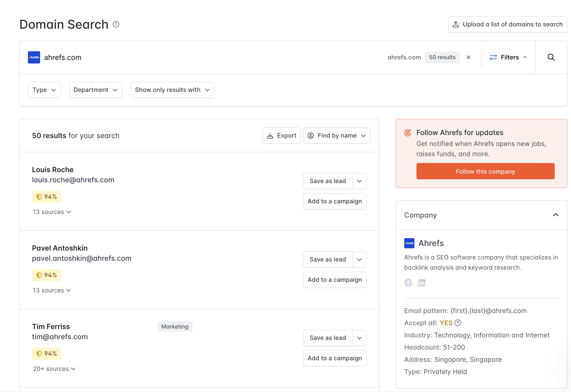Collapse the Company panel
571x392 pixels.
click(x=556, y=215)
